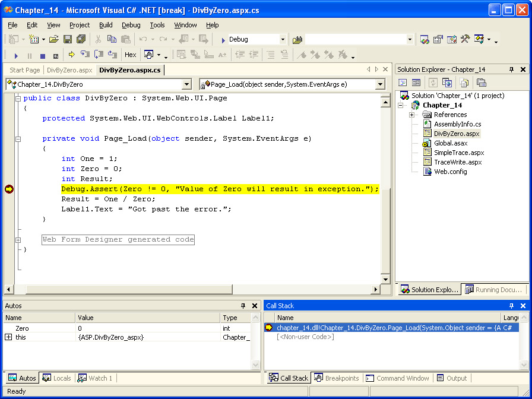The image size is (532, 399).
Task: Click Show All Files icon in Solution Explorer
Action: (x=464, y=83)
